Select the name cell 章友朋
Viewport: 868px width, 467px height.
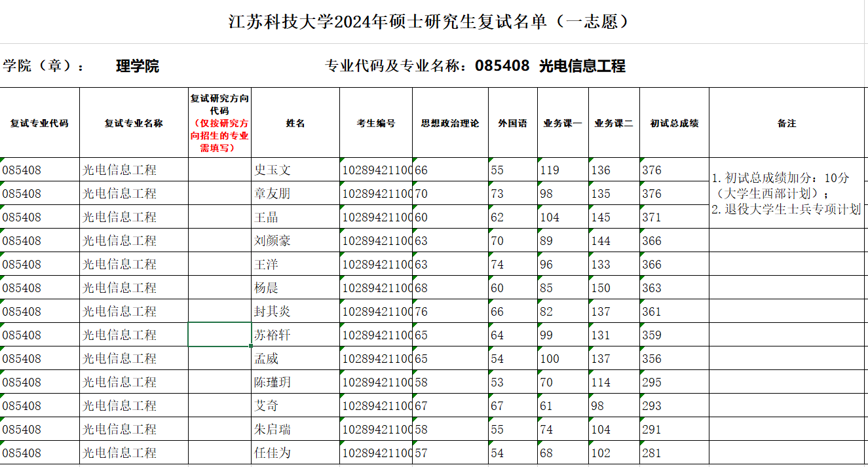pyautogui.click(x=295, y=194)
